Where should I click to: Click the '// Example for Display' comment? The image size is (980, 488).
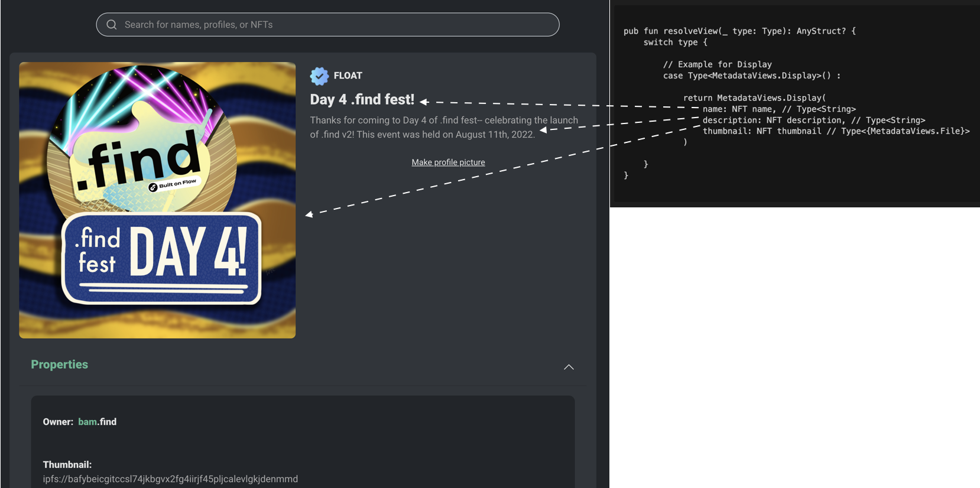(717, 64)
